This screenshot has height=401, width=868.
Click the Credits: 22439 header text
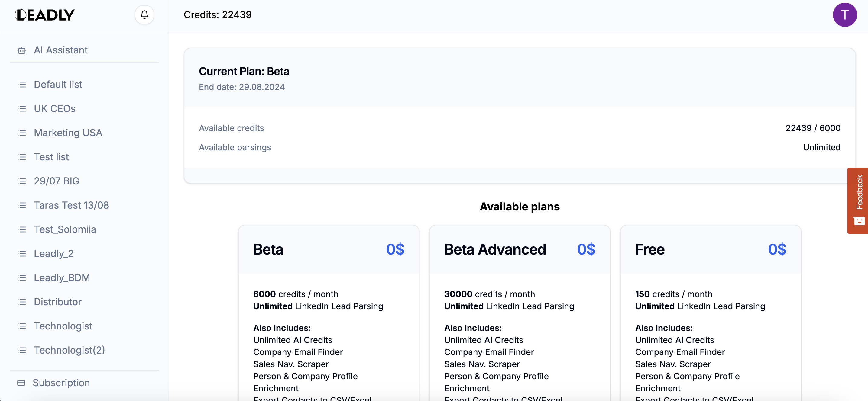(217, 15)
